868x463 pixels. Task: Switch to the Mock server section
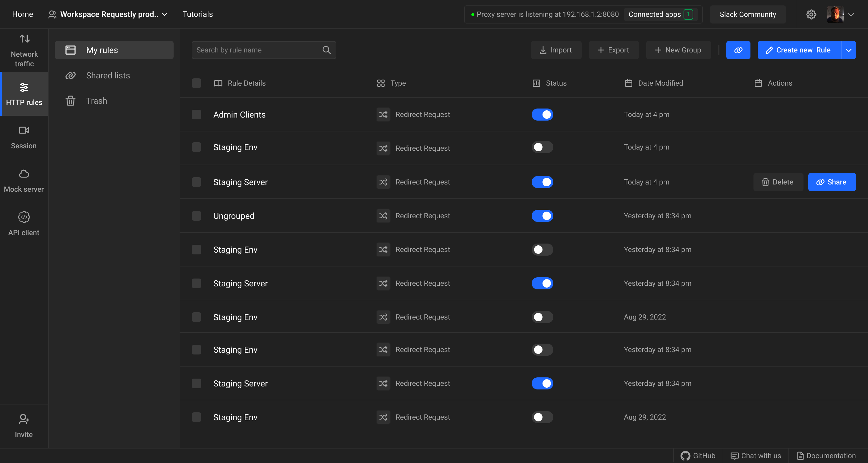(24, 180)
